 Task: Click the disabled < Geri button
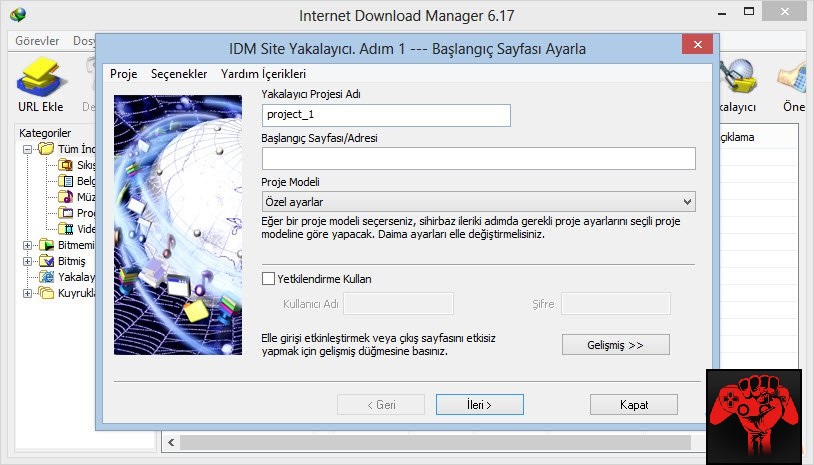(x=381, y=404)
